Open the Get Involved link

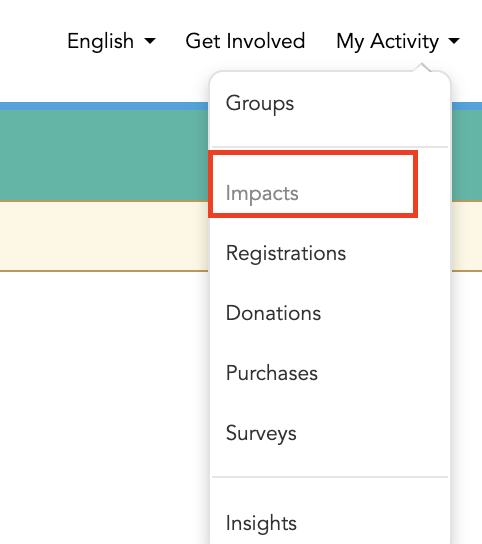coord(245,41)
